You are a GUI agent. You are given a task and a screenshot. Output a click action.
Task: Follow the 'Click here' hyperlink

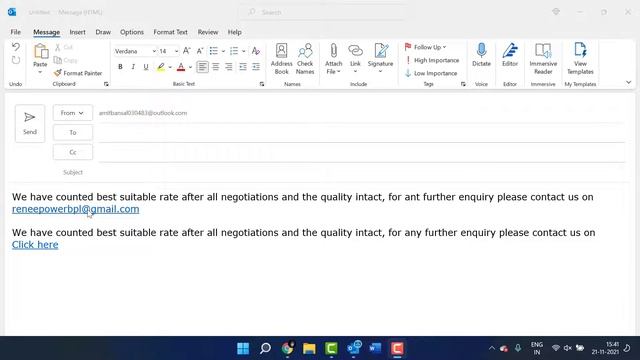(x=35, y=244)
